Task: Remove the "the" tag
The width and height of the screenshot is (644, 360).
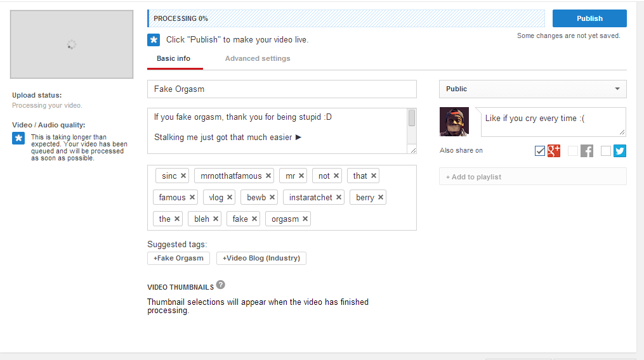Action: click(x=176, y=219)
